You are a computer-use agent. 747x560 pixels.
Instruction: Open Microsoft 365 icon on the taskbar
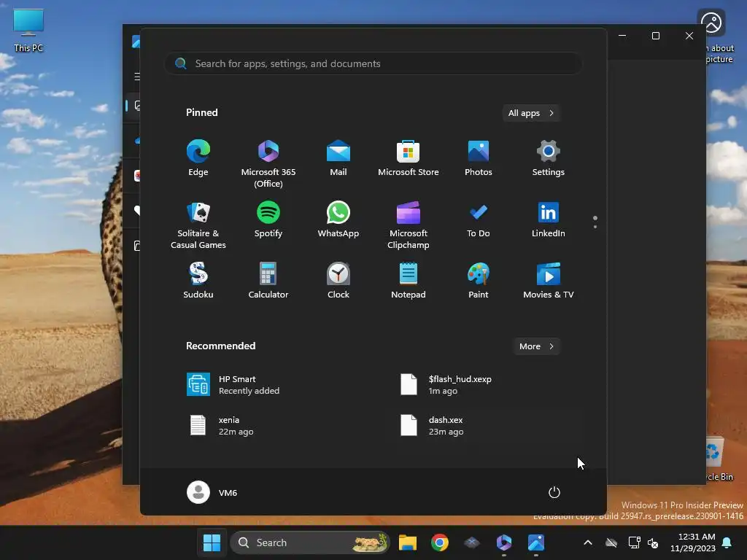click(x=504, y=542)
